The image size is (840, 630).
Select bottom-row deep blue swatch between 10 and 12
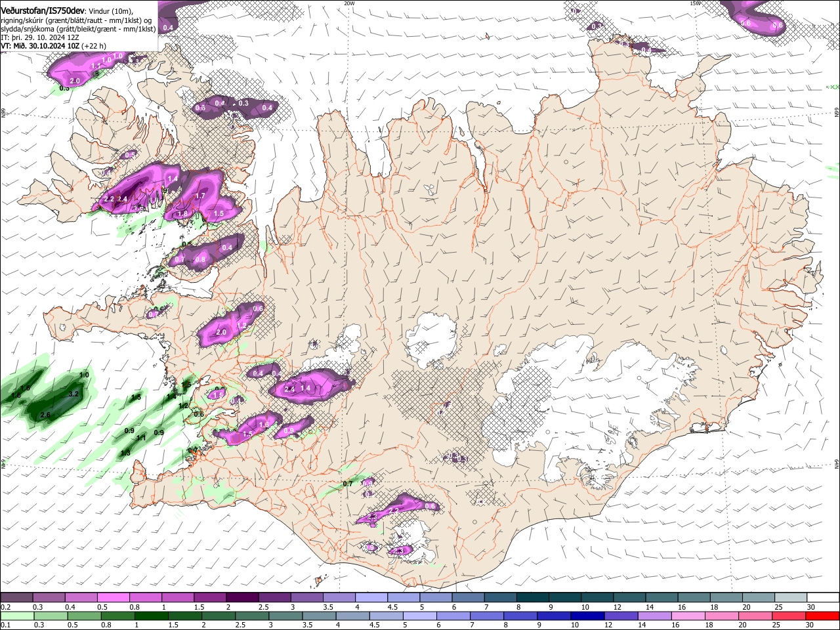(588, 616)
